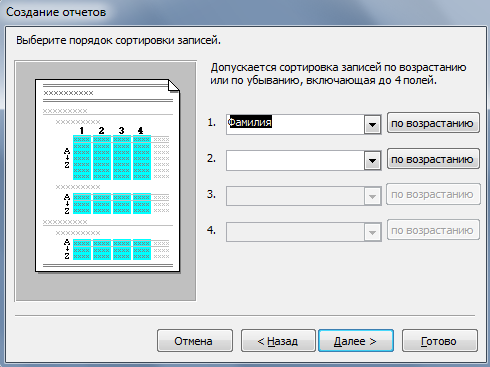
Task: Click the "Создание отчетов" window title
Action: [56, 12]
